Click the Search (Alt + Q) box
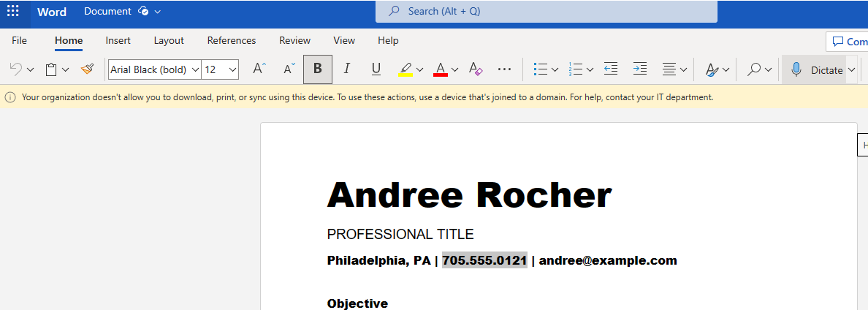Image resolution: width=868 pixels, height=310 pixels. tap(546, 12)
